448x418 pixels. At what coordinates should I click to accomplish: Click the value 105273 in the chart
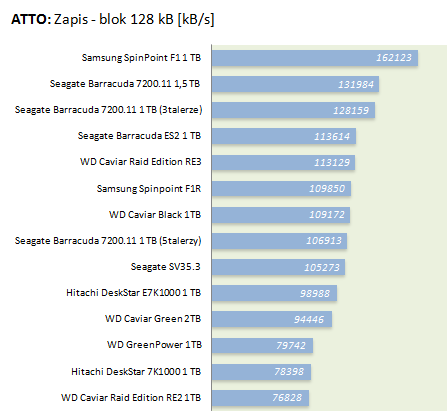point(322,267)
